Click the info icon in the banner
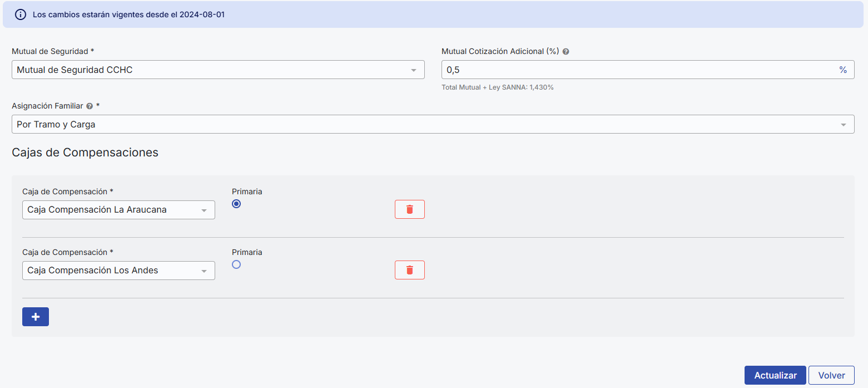The image size is (868, 388). coord(21,14)
